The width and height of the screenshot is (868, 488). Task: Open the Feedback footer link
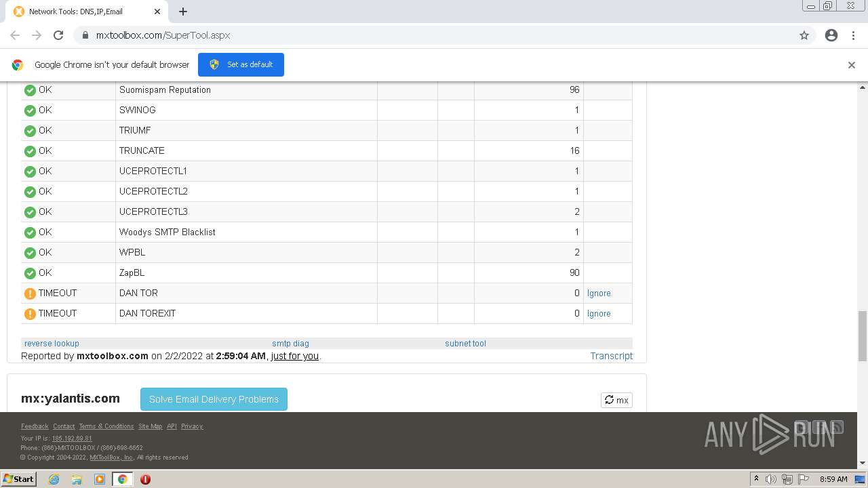(x=35, y=426)
